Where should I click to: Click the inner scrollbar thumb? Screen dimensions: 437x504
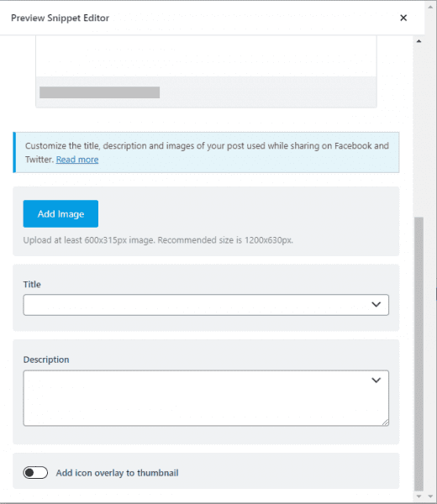tap(419, 354)
